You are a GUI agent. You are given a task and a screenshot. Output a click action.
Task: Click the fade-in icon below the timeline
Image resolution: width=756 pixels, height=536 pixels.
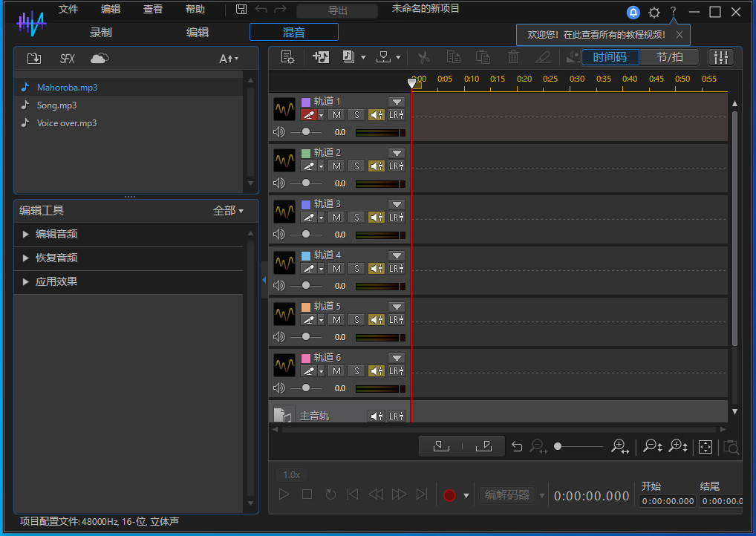[440, 446]
